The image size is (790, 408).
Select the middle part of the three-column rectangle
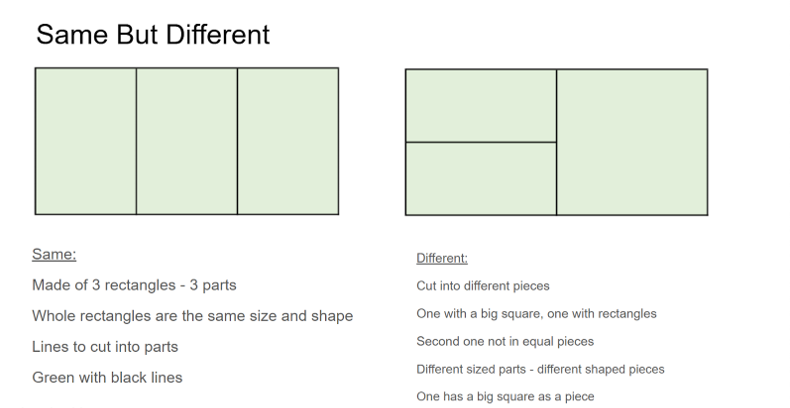(187, 141)
